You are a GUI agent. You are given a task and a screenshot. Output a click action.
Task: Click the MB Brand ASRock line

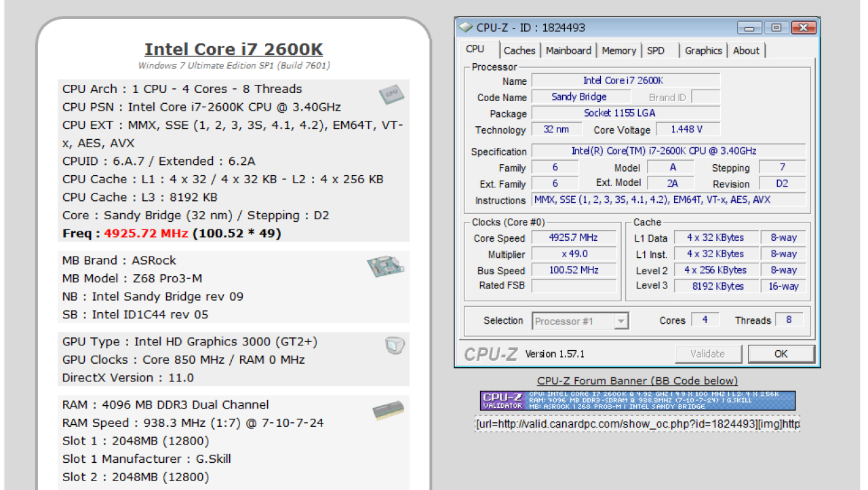[x=119, y=261]
